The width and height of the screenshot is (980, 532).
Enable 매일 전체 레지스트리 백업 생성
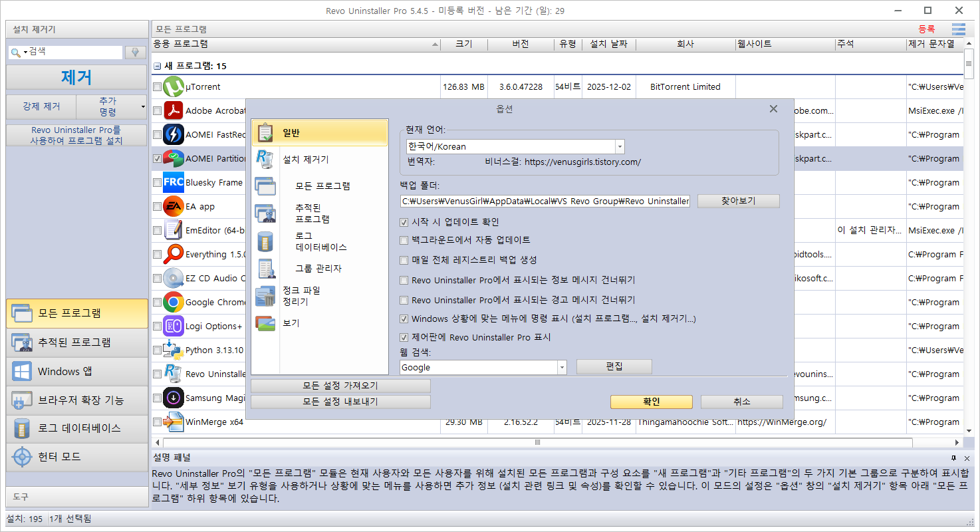click(x=404, y=260)
